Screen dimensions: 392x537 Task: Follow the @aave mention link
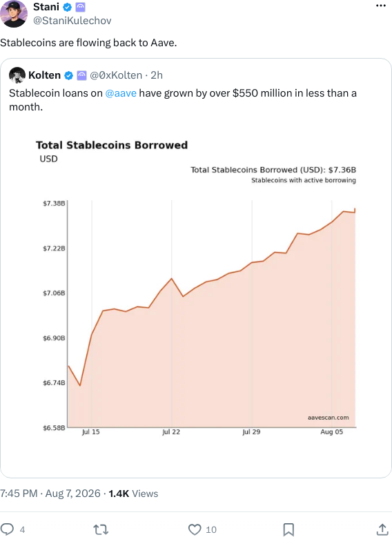tap(121, 93)
